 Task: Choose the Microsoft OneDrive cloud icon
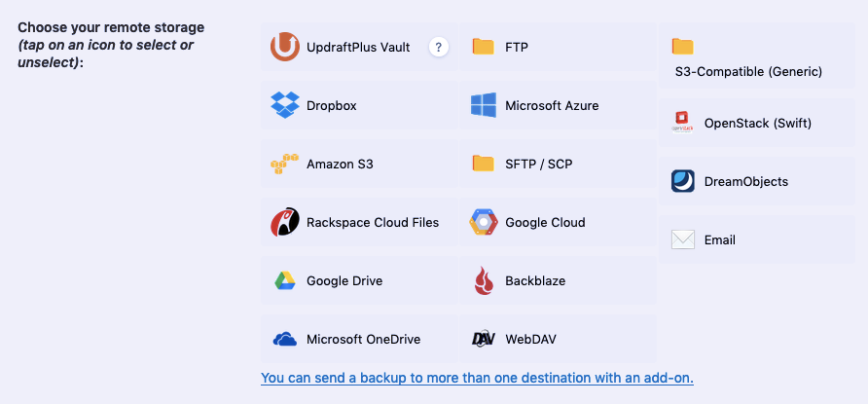click(285, 339)
